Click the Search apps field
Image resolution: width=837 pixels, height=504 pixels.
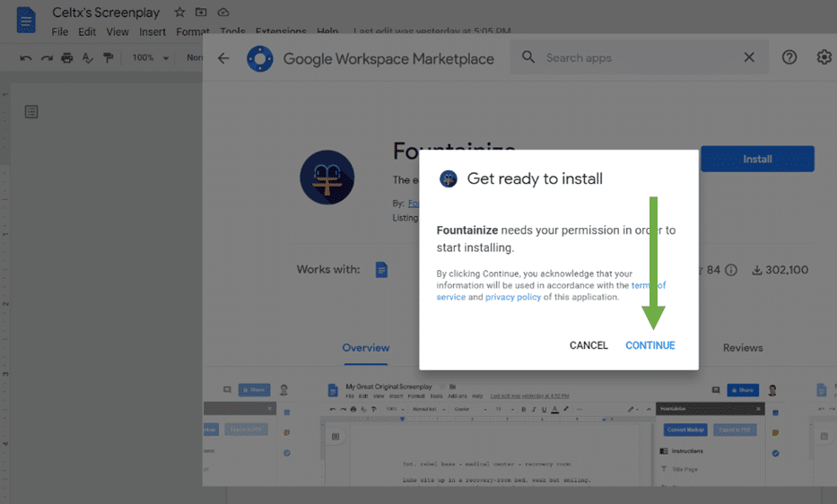click(641, 57)
